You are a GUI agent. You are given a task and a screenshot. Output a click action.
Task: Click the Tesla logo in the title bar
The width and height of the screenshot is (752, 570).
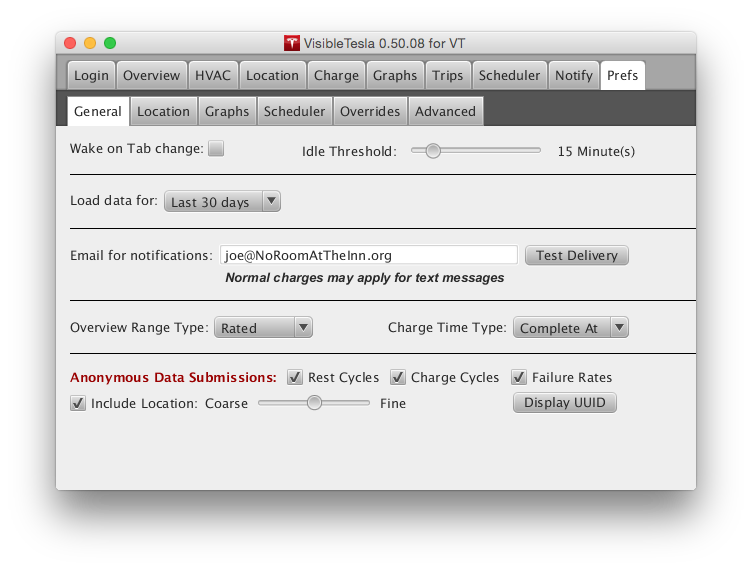coord(291,43)
